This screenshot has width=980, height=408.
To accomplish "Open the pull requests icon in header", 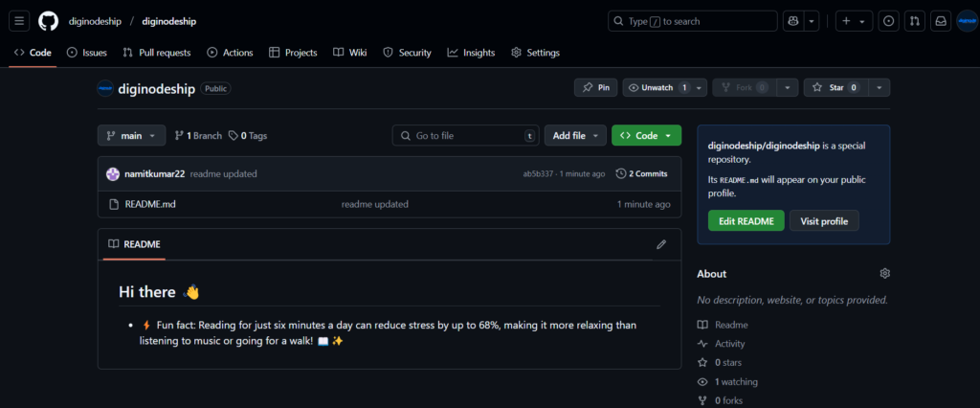I will (x=914, y=21).
